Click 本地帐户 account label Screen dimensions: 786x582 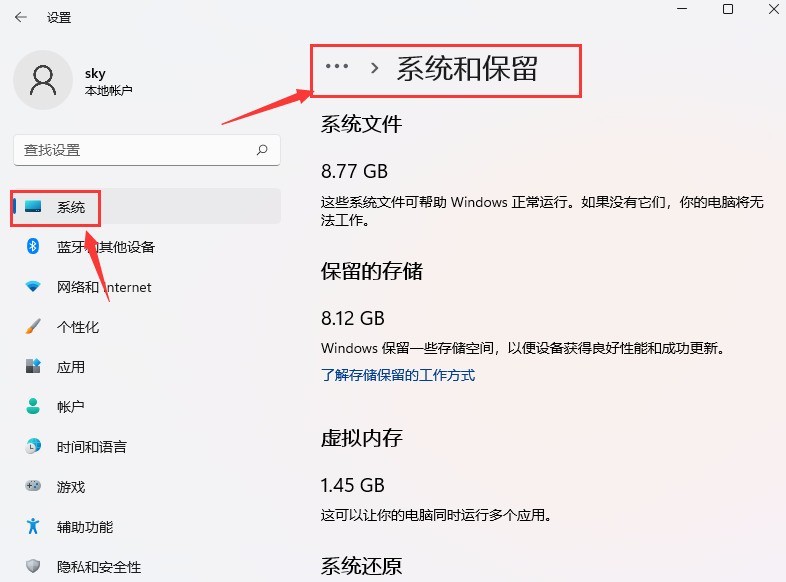(109, 90)
